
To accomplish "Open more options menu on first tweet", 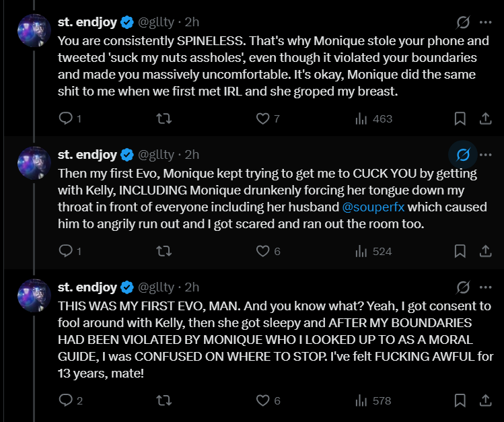I will click(485, 22).
